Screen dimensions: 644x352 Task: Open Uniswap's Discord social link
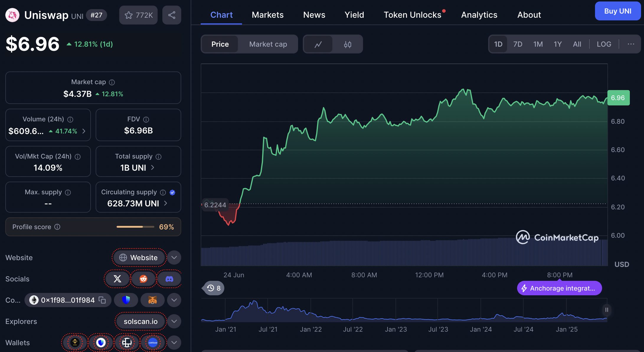[x=169, y=279]
